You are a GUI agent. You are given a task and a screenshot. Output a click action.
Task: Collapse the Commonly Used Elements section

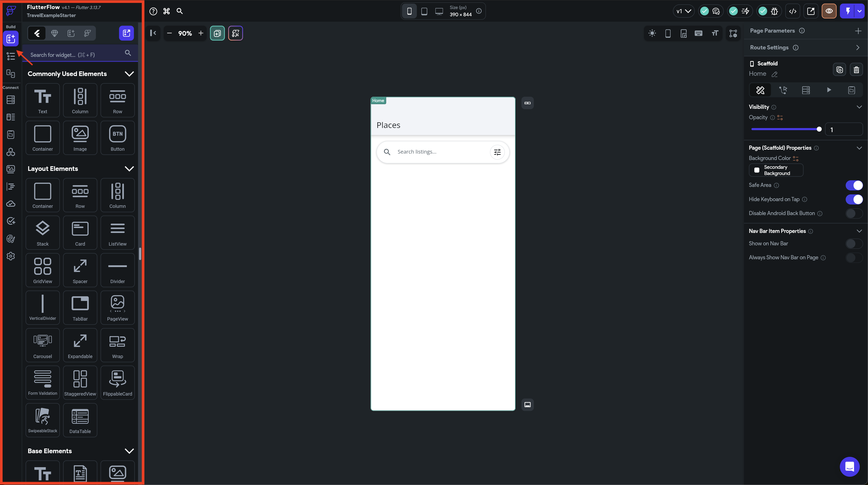click(129, 74)
